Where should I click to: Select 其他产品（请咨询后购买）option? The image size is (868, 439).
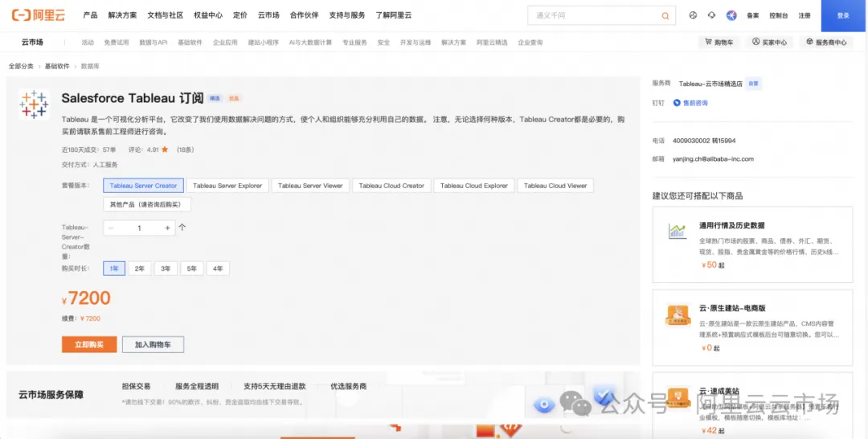[x=147, y=204]
